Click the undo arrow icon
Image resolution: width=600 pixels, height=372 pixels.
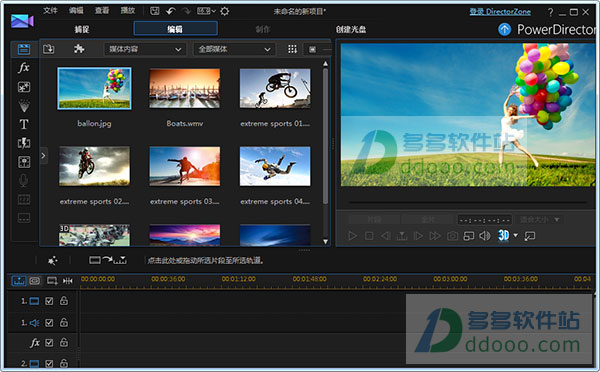[x=171, y=11]
